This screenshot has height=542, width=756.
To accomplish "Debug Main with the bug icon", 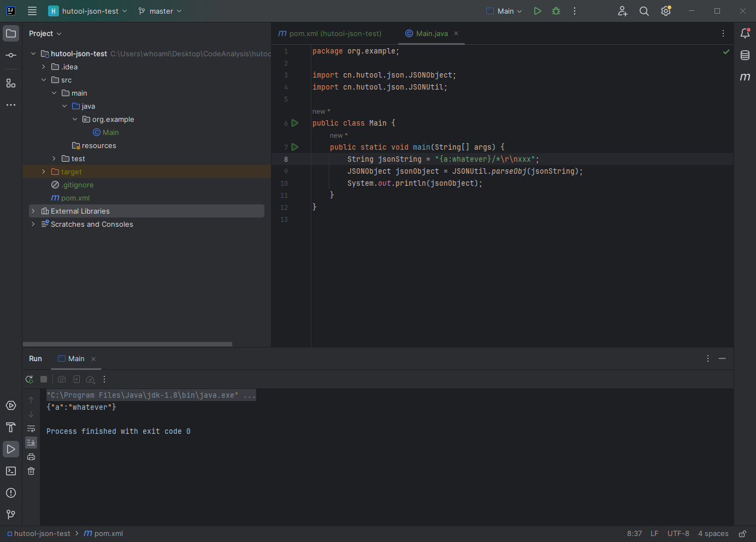I will coord(556,11).
